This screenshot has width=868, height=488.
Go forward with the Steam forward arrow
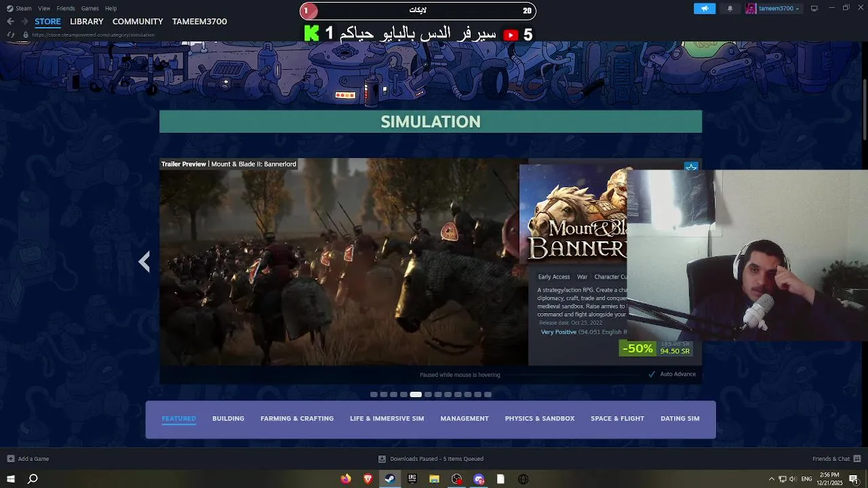(x=24, y=22)
